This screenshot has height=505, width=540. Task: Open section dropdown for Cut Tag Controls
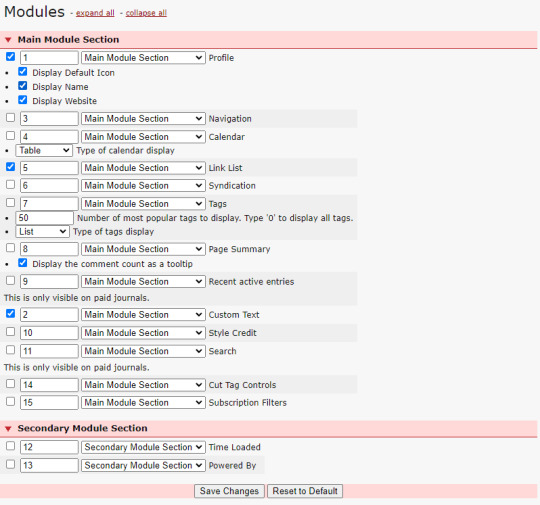pyautogui.click(x=143, y=385)
